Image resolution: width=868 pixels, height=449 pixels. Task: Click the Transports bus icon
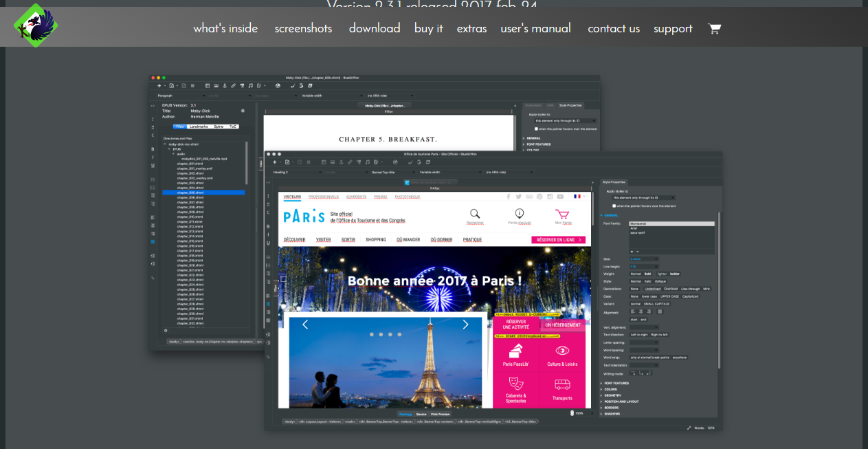pyautogui.click(x=562, y=384)
